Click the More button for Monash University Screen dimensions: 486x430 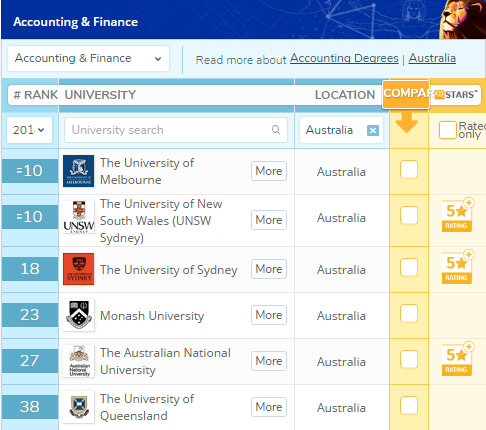coord(269,315)
